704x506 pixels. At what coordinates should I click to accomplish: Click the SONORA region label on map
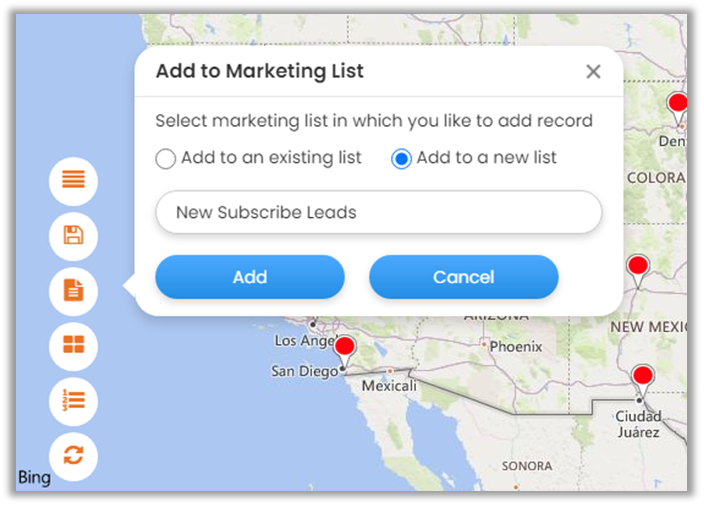click(527, 466)
